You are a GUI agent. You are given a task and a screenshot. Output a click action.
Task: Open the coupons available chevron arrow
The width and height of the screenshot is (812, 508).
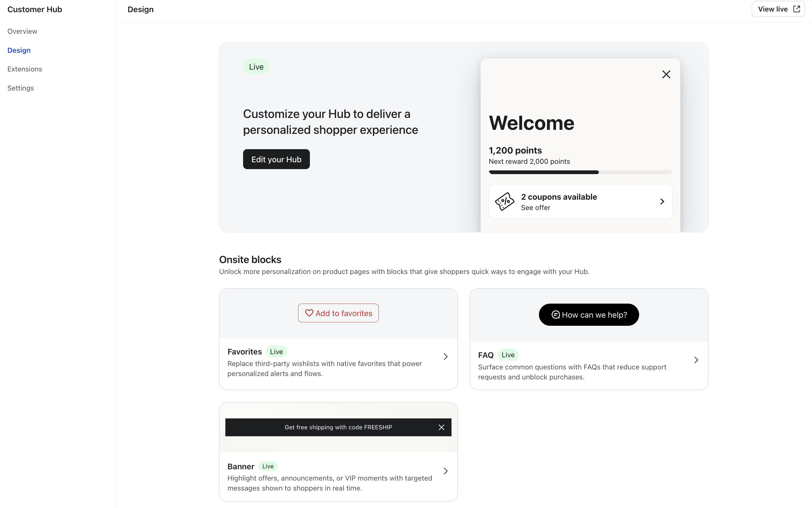pyautogui.click(x=662, y=202)
